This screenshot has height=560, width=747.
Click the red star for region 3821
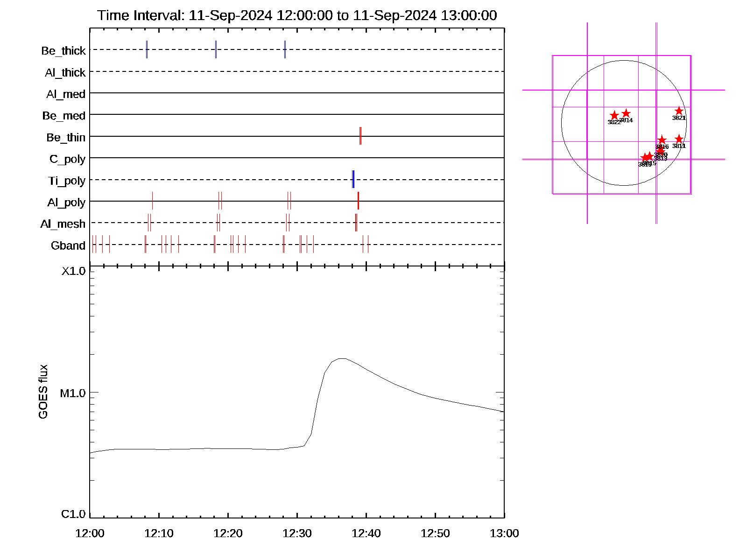coord(679,111)
